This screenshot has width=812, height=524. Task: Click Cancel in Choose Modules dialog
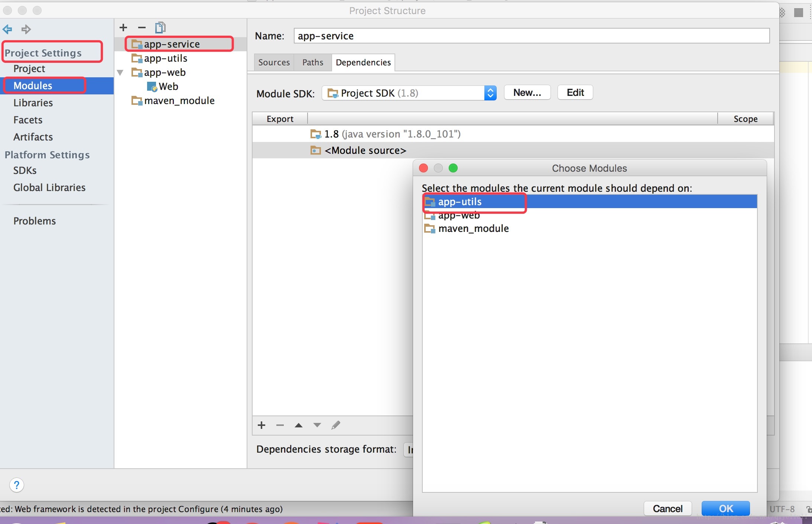pos(668,508)
